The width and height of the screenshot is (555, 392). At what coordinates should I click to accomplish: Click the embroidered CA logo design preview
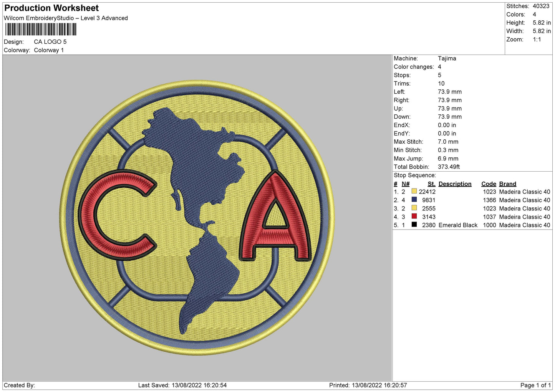[x=197, y=218]
